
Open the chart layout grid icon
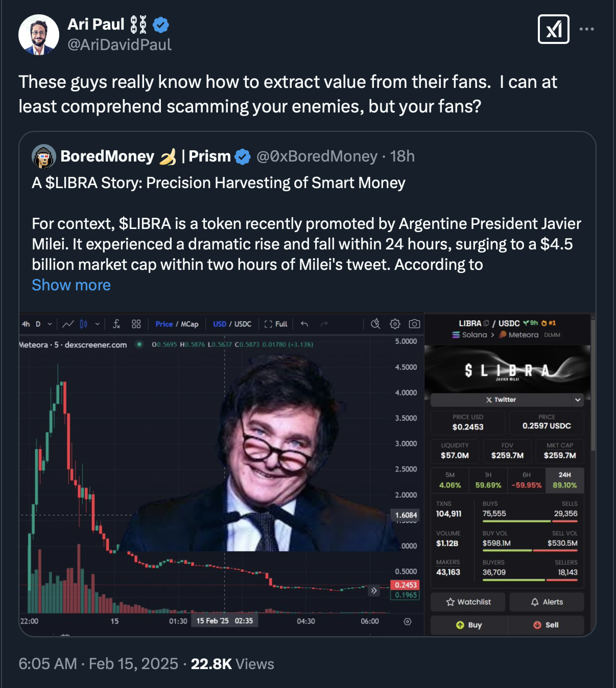coord(136,324)
